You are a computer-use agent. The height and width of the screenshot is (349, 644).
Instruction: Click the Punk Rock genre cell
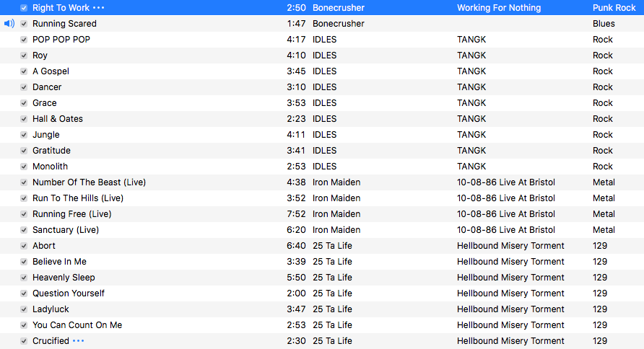(614, 8)
